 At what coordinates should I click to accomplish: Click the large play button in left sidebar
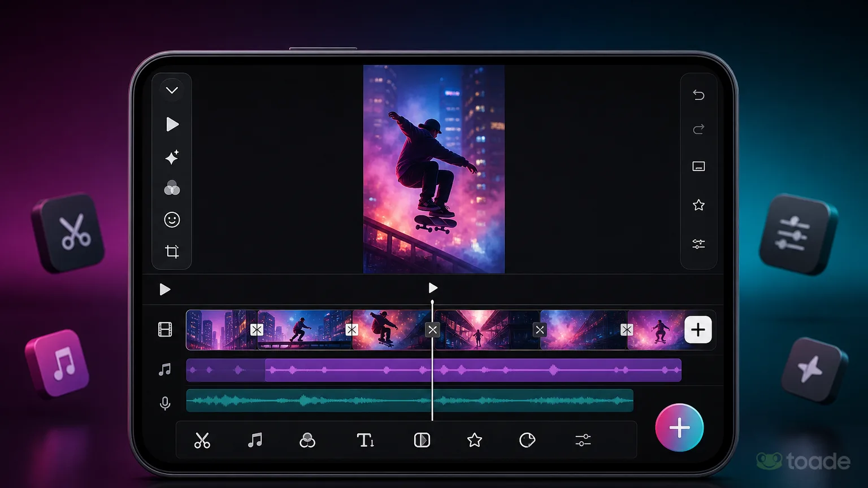(x=172, y=124)
